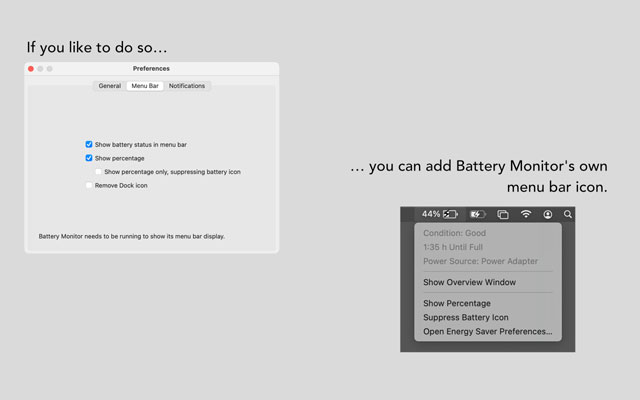This screenshot has height=400, width=640.
Task: Open the Notifications tab
Action: click(x=187, y=86)
